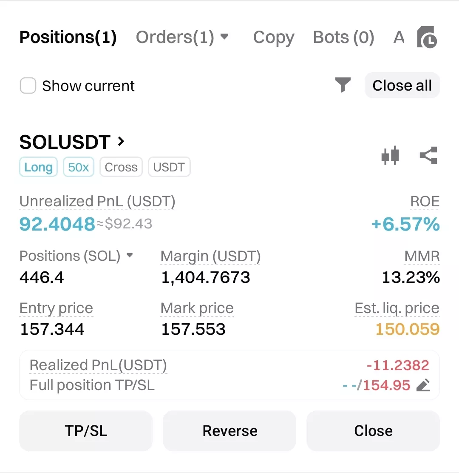Image resolution: width=459 pixels, height=476 pixels.
Task: Edit full position TP/SL pencil icon
Action: 423,385
